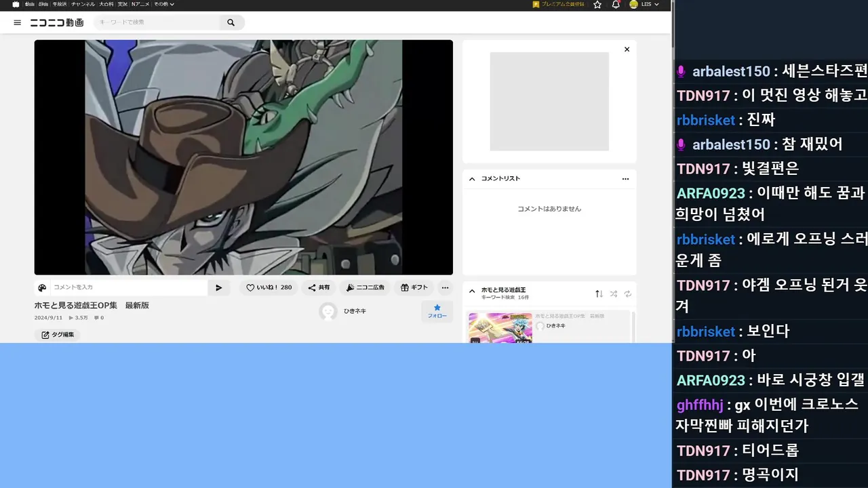Click the video player area
Screen dimensions: 868x488
tap(243, 157)
